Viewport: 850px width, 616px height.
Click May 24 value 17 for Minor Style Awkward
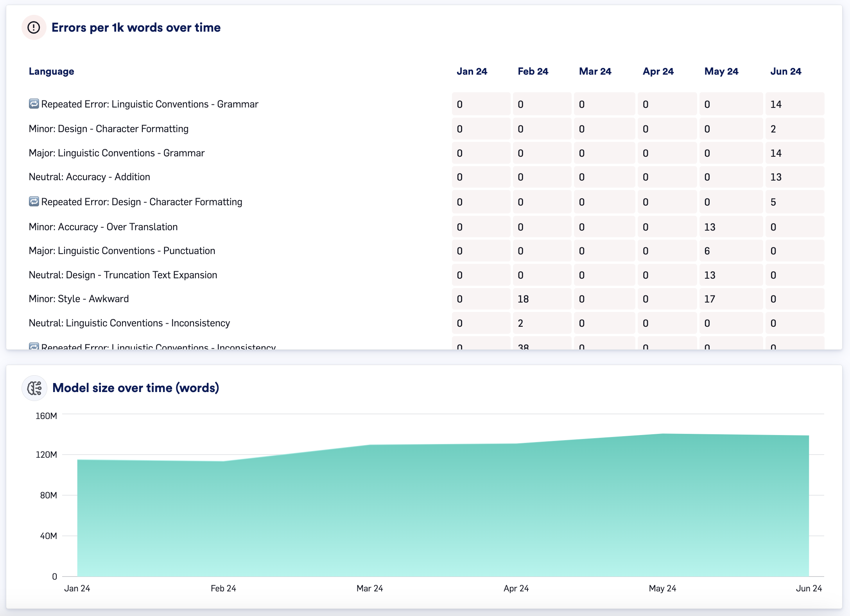(731, 299)
